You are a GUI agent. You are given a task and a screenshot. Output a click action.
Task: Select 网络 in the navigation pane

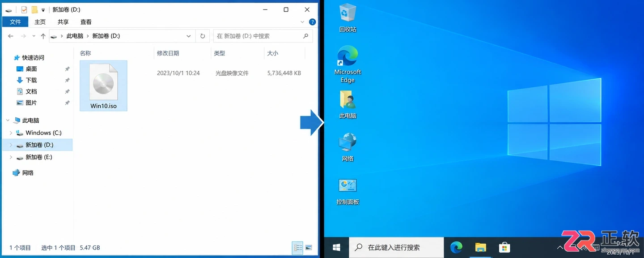point(28,172)
